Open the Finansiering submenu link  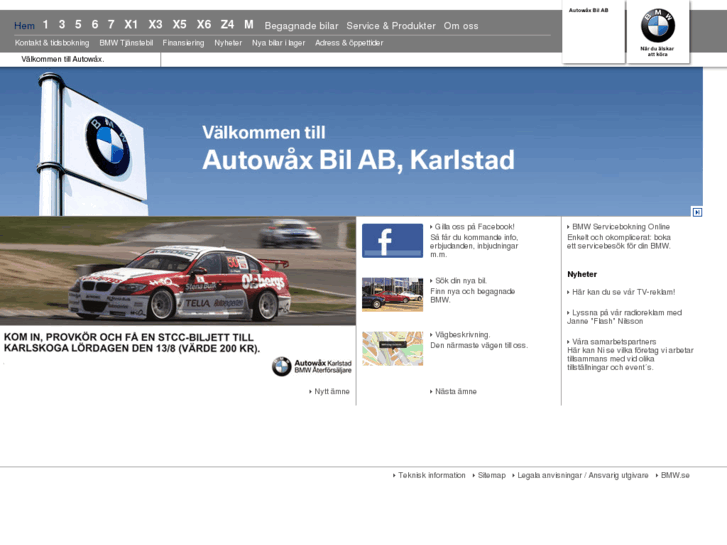pos(183,43)
